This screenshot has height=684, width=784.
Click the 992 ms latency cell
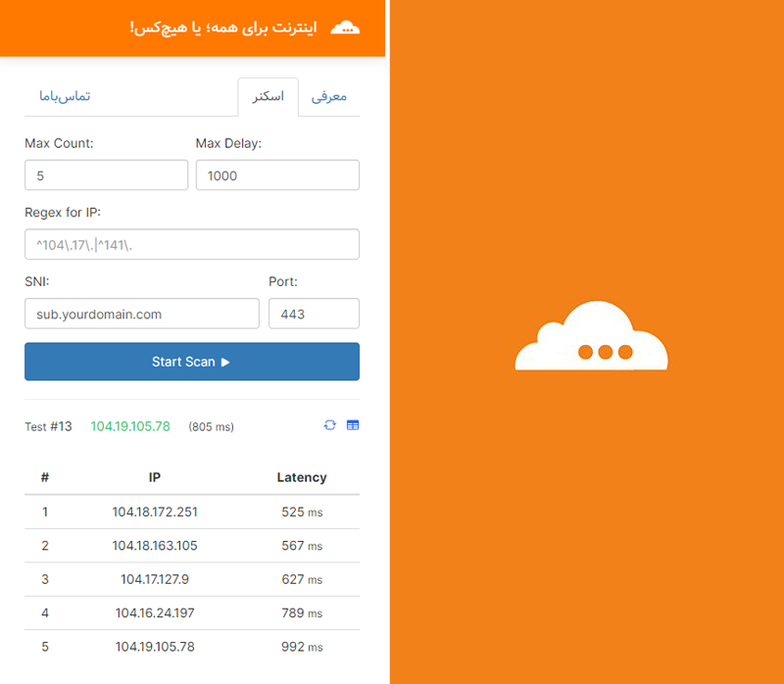(302, 647)
